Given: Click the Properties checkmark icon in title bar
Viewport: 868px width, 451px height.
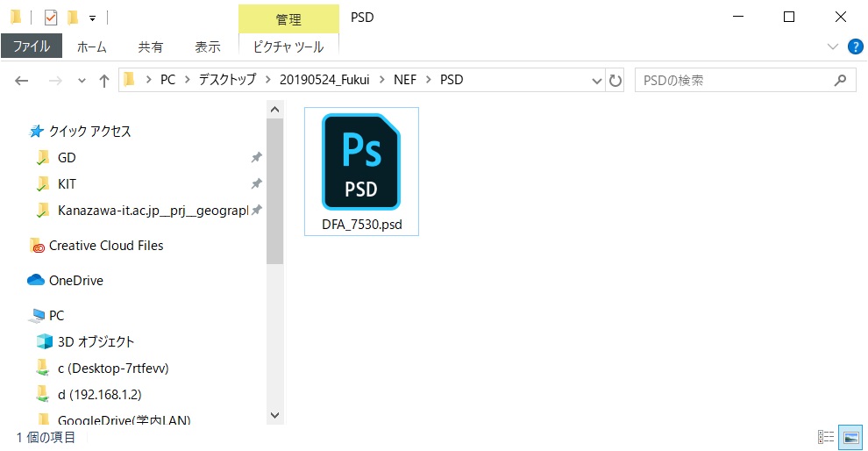Looking at the screenshot, I should tap(50, 17).
